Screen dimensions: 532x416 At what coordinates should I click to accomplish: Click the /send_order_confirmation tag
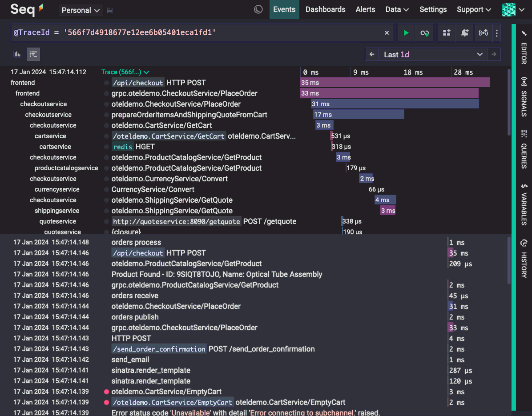159,349
